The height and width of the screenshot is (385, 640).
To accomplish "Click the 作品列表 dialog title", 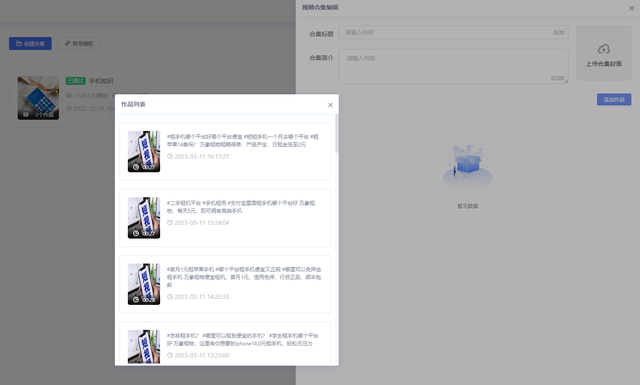I will tap(133, 105).
